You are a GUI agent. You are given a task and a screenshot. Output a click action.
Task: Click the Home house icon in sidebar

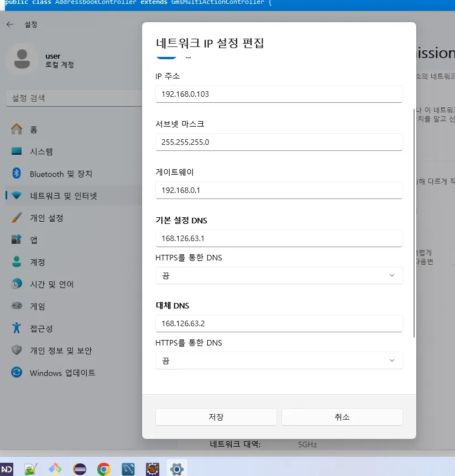point(17,129)
